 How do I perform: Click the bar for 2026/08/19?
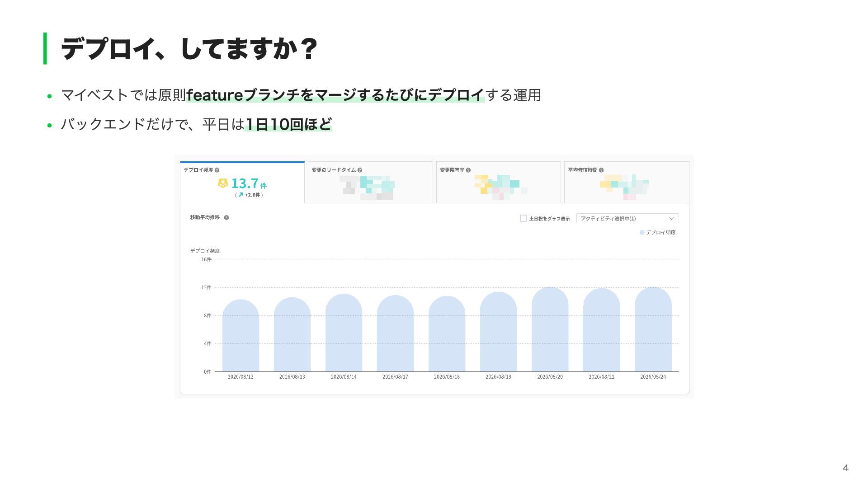498,332
